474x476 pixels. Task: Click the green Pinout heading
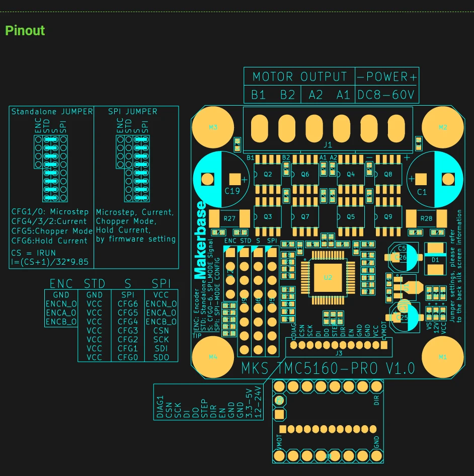click(25, 31)
